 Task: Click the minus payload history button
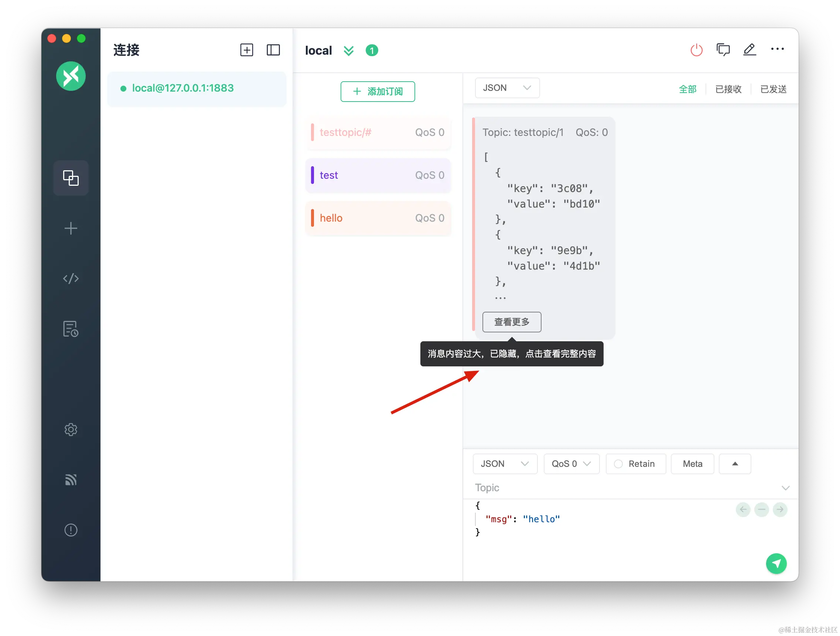click(761, 510)
